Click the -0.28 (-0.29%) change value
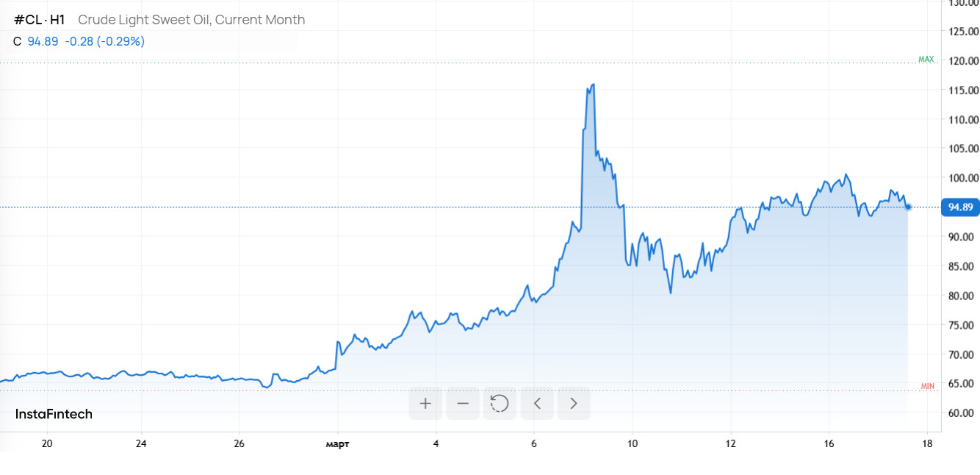Viewport: 980px width, 475px height. [104, 41]
